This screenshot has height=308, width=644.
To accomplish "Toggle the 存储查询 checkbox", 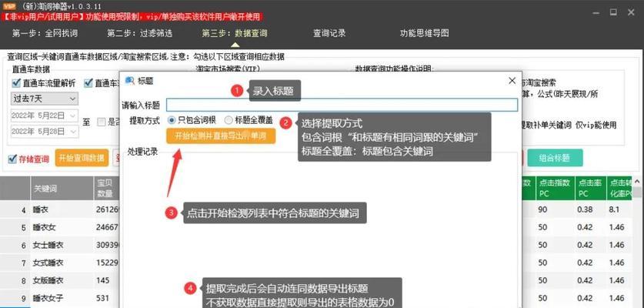I will click(x=12, y=159).
